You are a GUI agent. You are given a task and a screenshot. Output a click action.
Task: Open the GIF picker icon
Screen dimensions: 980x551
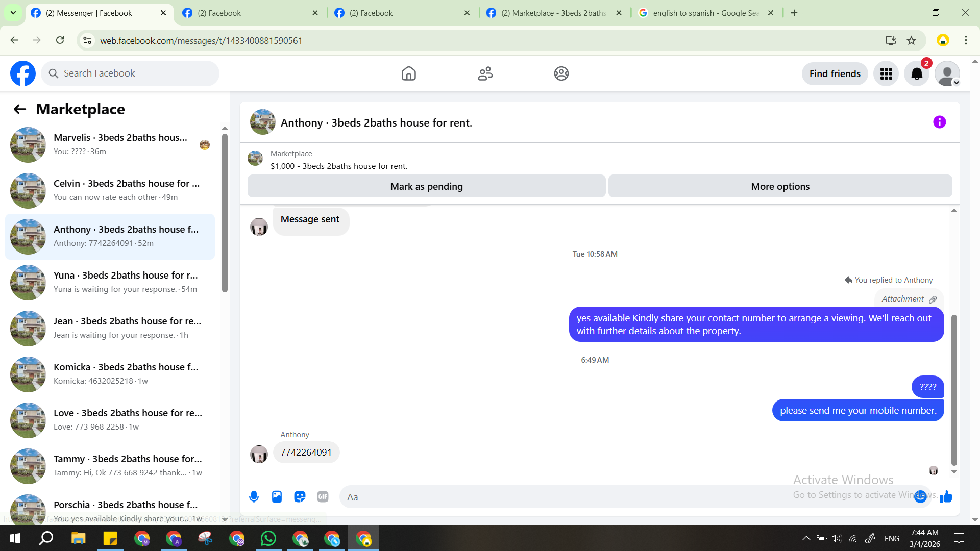pyautogui.click(x=323, y=496)
